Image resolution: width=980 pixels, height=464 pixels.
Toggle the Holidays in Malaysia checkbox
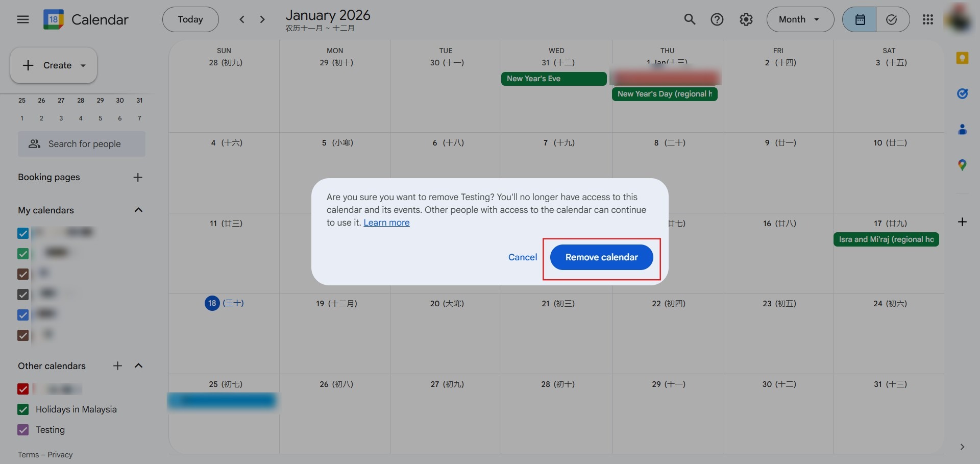[x=23, y=409]
